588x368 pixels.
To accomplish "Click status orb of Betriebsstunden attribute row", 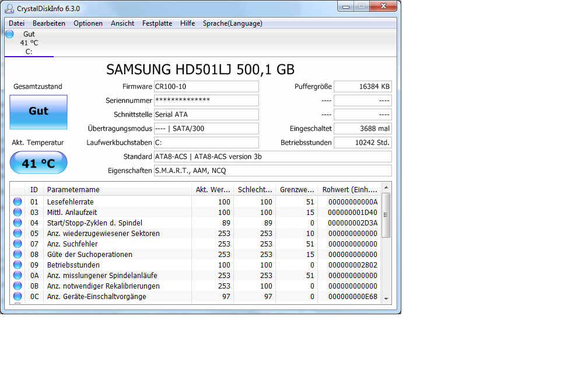I will [17, 265].
